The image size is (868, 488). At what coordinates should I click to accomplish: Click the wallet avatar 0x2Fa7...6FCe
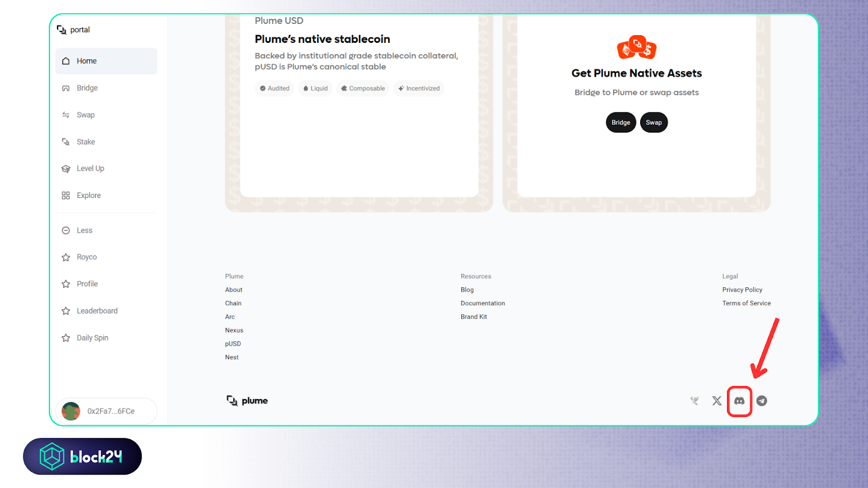(x=71, y=411)
